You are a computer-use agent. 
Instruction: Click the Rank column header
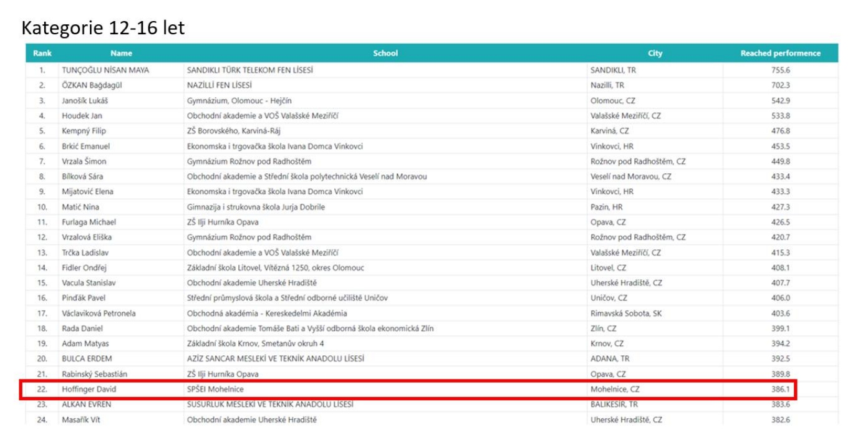(x=42, y=54)
